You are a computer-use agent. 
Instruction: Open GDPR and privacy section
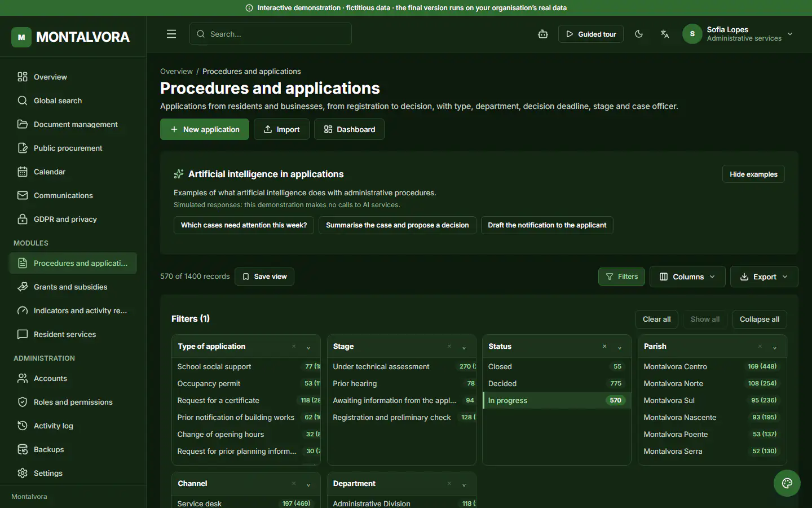click(73, 219)
